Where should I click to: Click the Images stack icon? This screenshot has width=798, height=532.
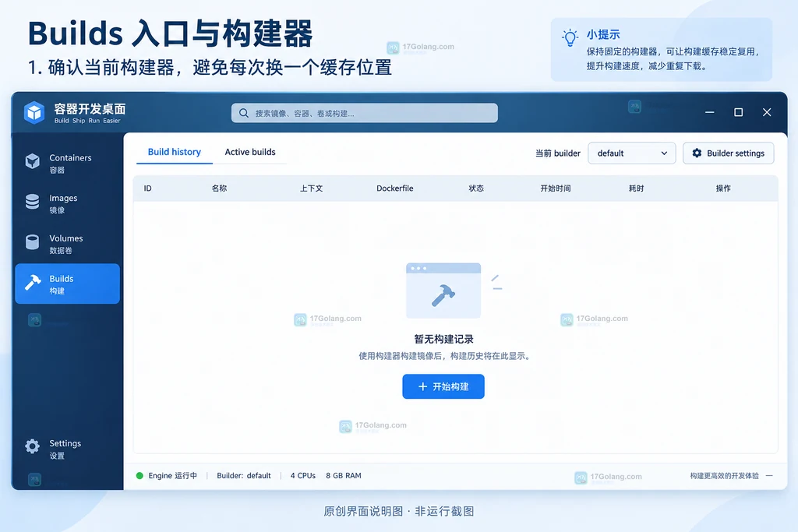pyautogui.click(x=33, y=202)
